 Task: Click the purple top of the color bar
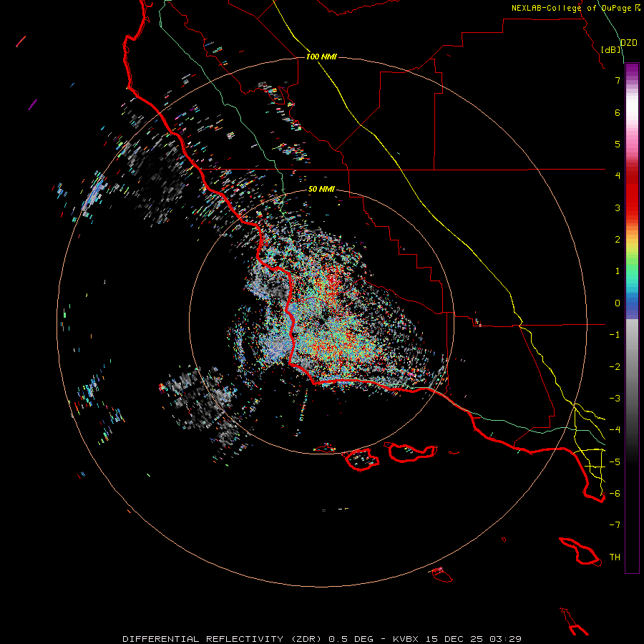(632, 70)
